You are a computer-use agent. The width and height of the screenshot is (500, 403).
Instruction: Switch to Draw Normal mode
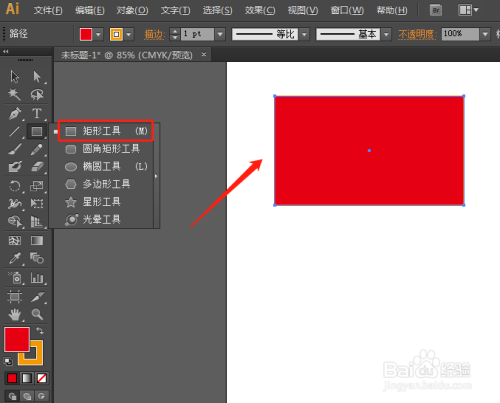[12, 396]
